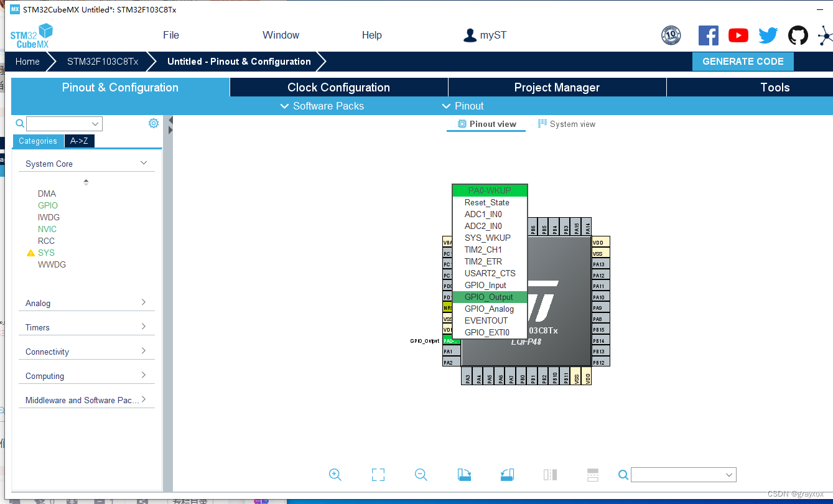
Task: Expand Middleware and Software Packs category
Action: click(144, 399)
